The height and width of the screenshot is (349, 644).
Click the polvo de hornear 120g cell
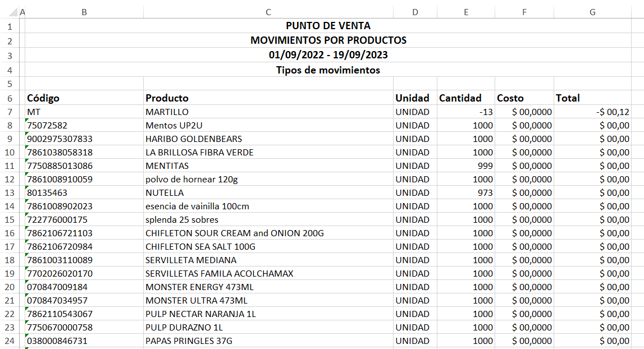[x=268, y=179]
